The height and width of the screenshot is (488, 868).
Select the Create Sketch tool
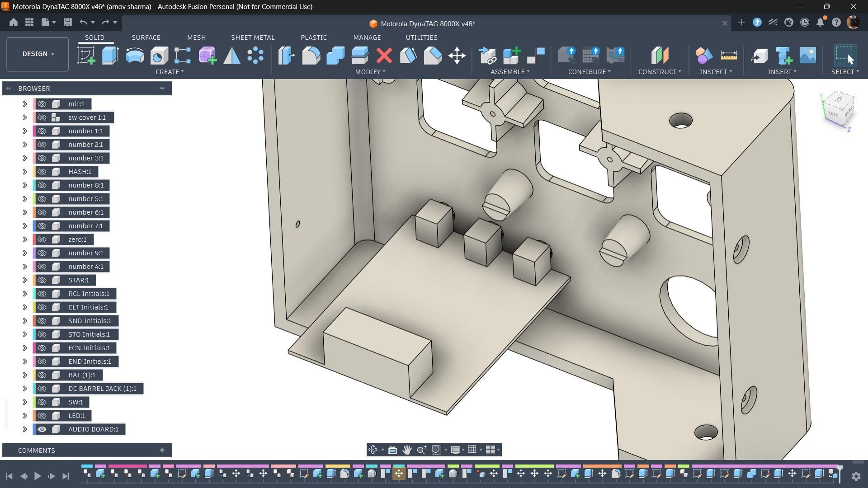[x=86, y=56]
